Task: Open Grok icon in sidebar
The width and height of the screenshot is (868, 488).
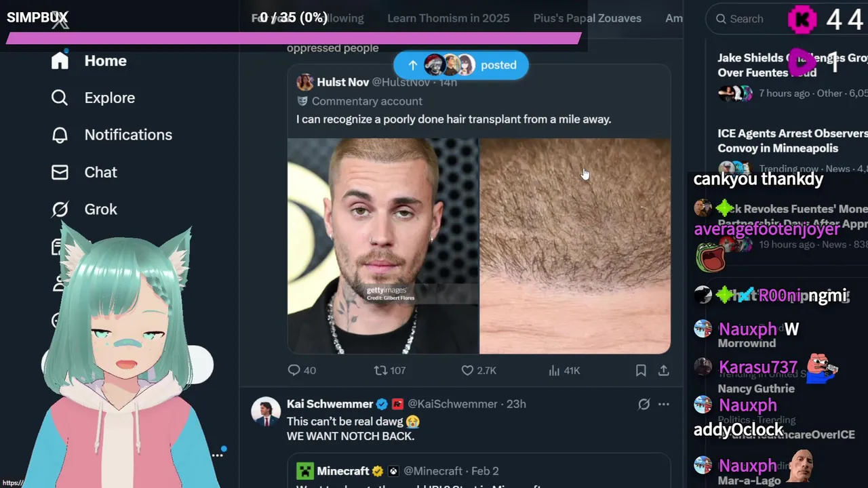Action: click(60, 209)
